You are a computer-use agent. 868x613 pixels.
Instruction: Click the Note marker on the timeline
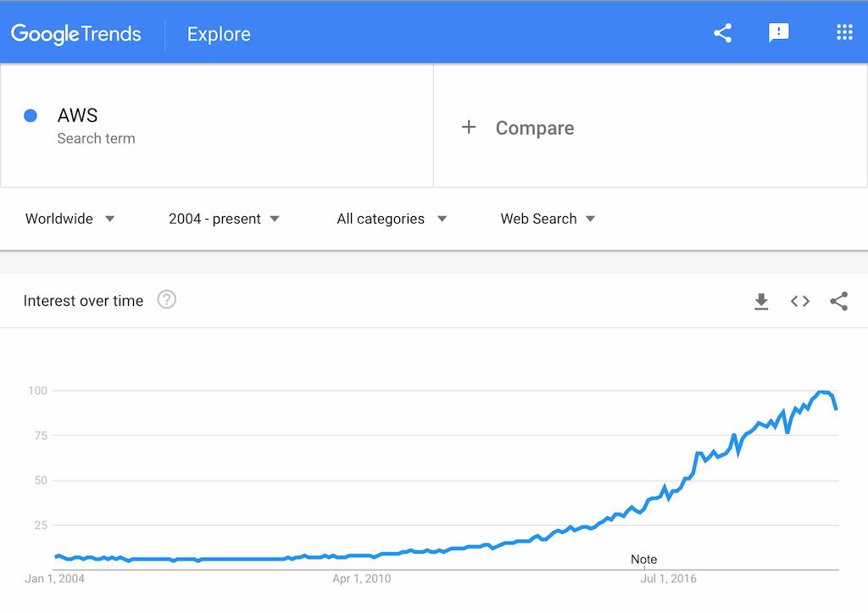click(643, 560)
